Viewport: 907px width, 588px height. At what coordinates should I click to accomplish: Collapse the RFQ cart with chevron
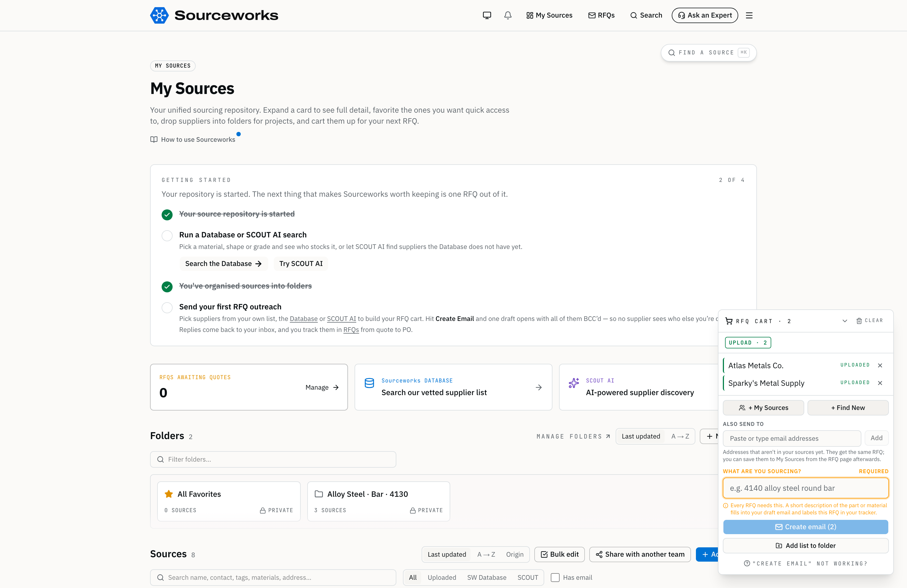tap(845, 321)
